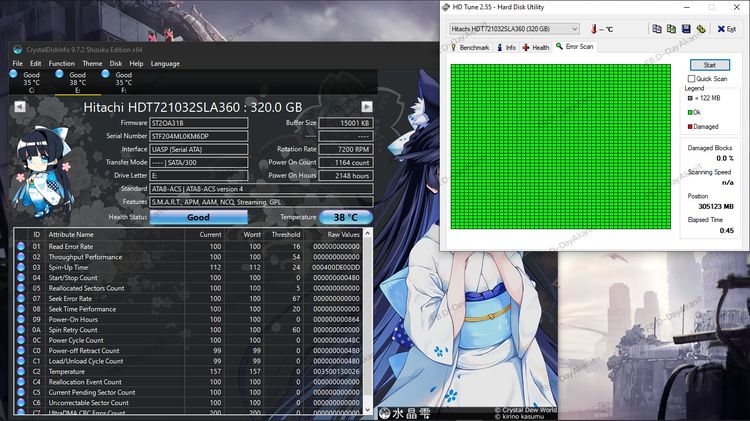Switch to the Health tab in HD Tune
Image resolution: width=750 pixels, height=421 pixels.
click(x=536, y=47)
